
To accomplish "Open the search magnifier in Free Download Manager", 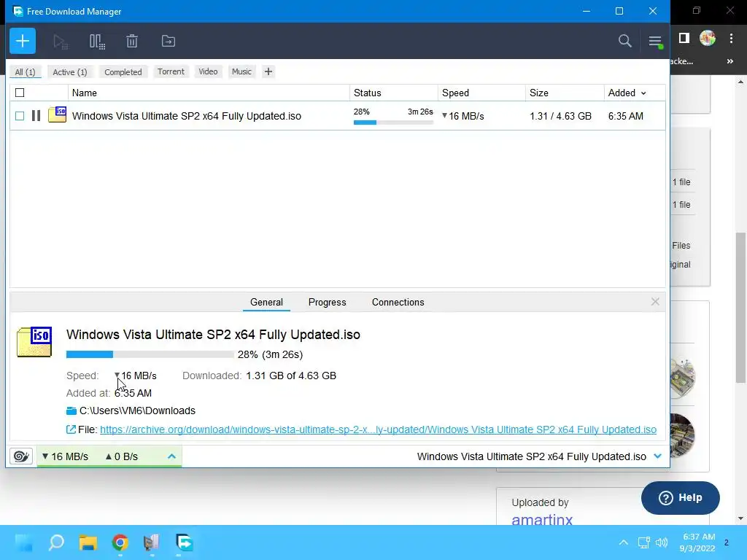I will pyautogui.click(x=625, y=41).
